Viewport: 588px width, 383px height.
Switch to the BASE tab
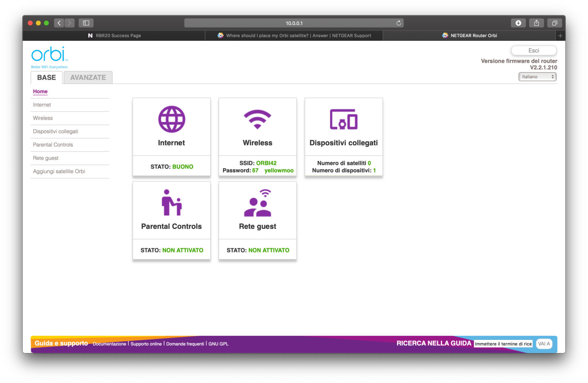pyautogui.click(x=47, y=77)
